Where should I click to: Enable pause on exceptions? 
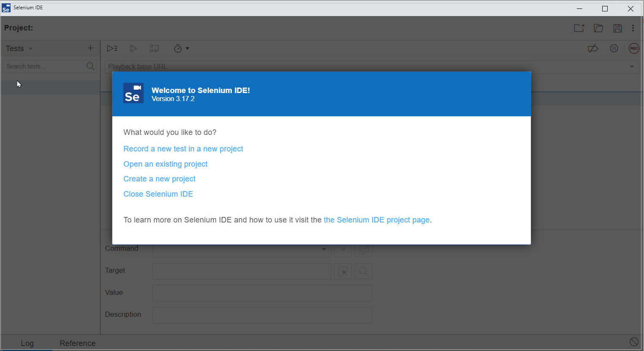click(x=614, y=48)
